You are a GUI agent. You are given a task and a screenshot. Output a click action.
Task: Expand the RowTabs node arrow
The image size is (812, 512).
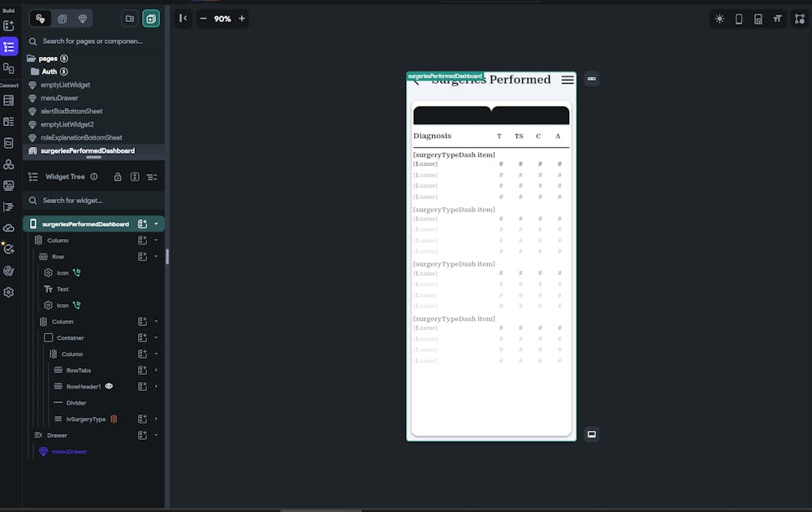pos(156,370)
